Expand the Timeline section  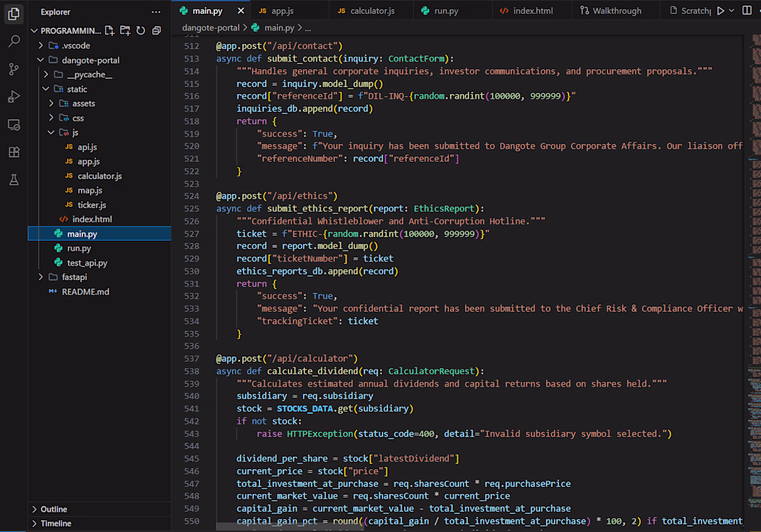(x=100, y=523)
